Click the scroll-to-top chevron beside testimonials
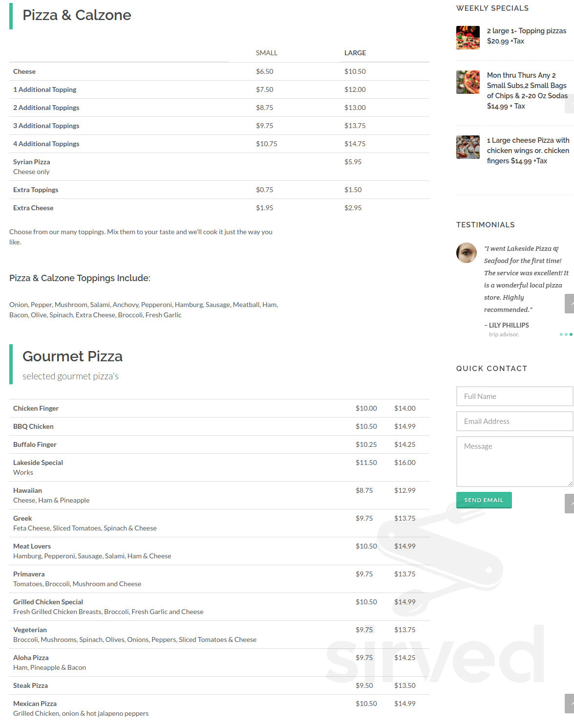Screen dimensions: 574x728 click(571, 303)
